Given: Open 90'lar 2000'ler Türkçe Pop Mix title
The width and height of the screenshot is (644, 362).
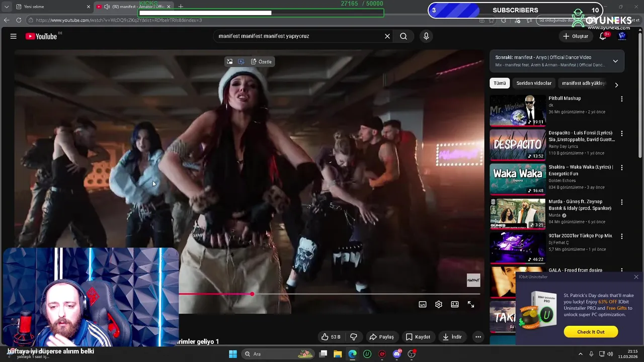Looking at the screenshot, I should pyautogui.click(x=580, y=236).
